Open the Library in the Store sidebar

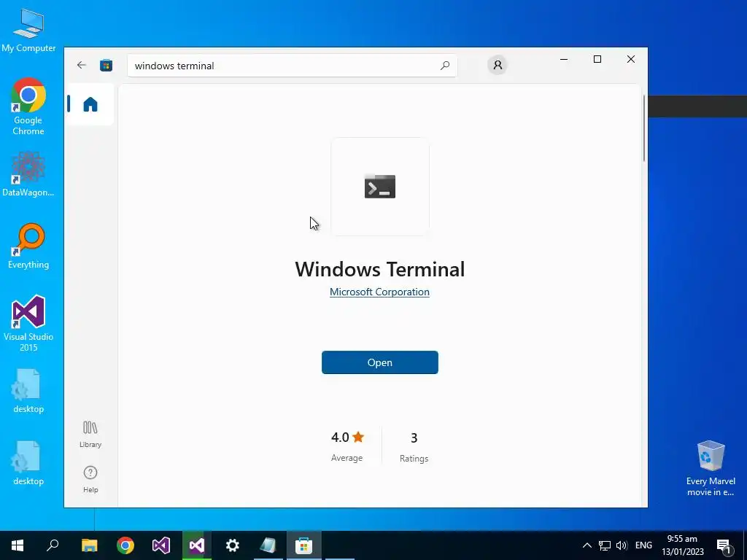(x=90, y=435)
